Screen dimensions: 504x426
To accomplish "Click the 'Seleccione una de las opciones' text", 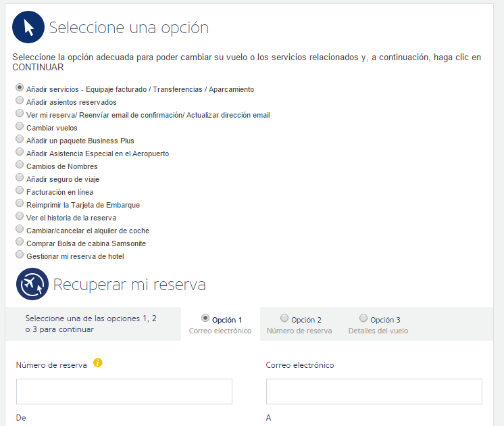I will click(x=91, y=324).
